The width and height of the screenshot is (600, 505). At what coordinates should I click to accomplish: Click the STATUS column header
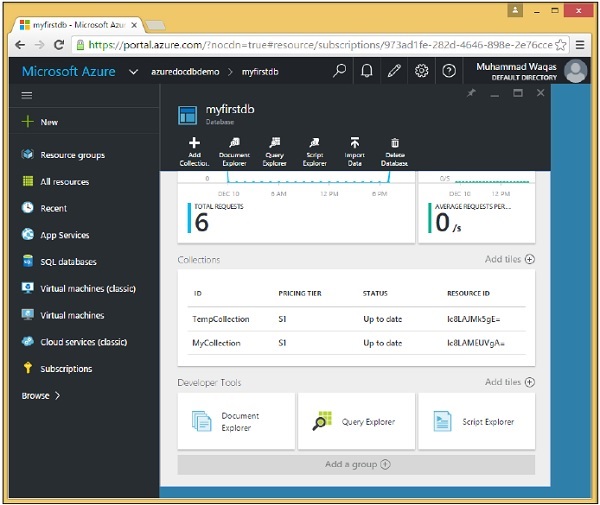pos(375,293)
